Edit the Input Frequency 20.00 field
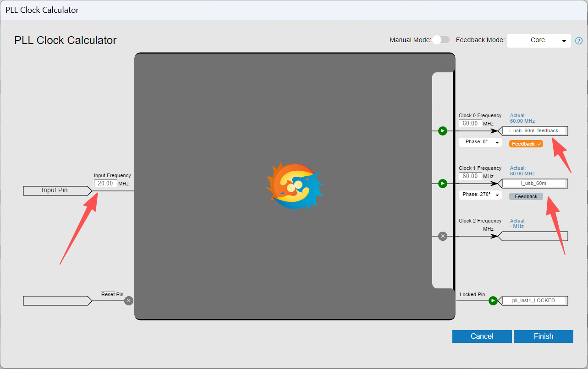This screenshot has width=588, height=369. pos(105,184)
